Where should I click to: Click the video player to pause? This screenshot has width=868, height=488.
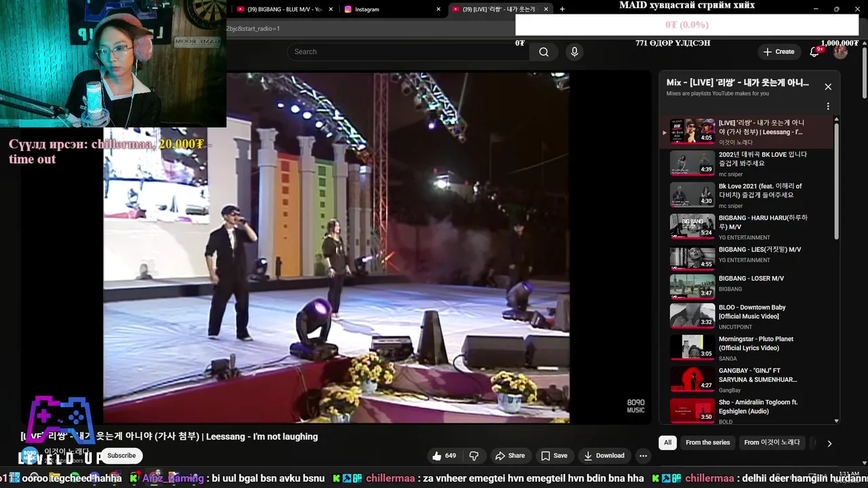point(336,247)
